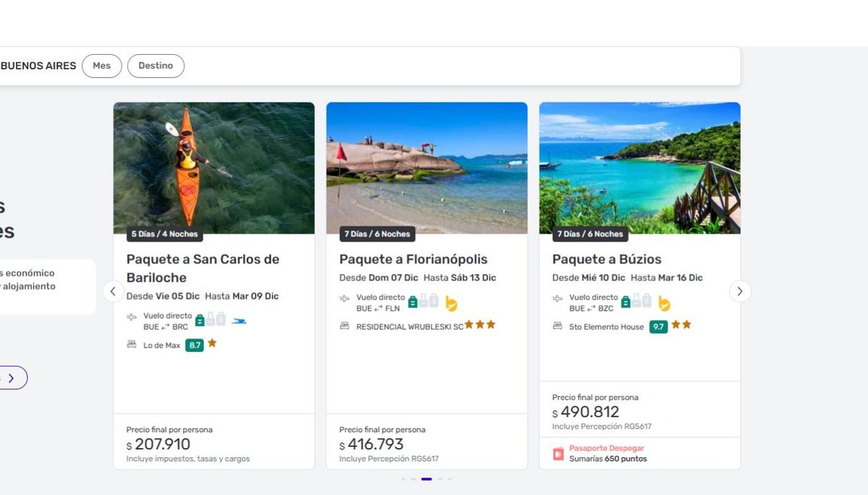Viewport: 868px width, 495px height.
Task: Click the bed icon beside RESIDENCIAL WRUBLESKI SC
Action: click(x=344, y=326)
